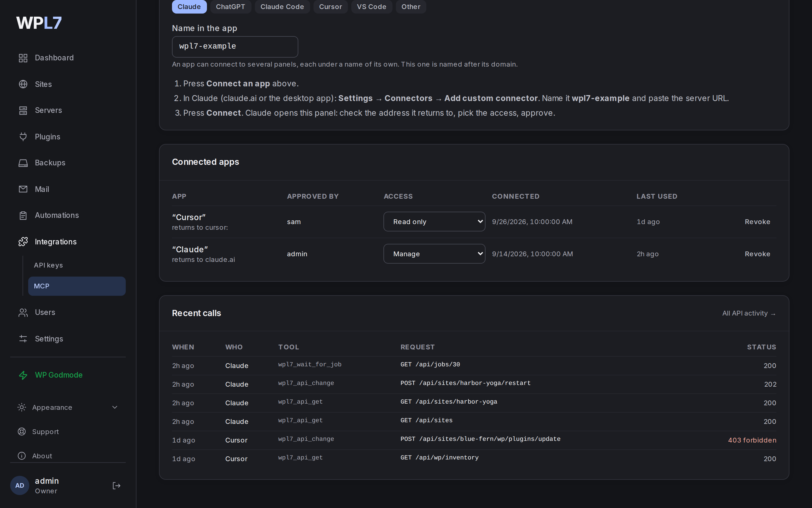The image size is (812, 508).
Task: Expand the Appearance chevron
Action: pyautogui.click(x=115, y=407)
